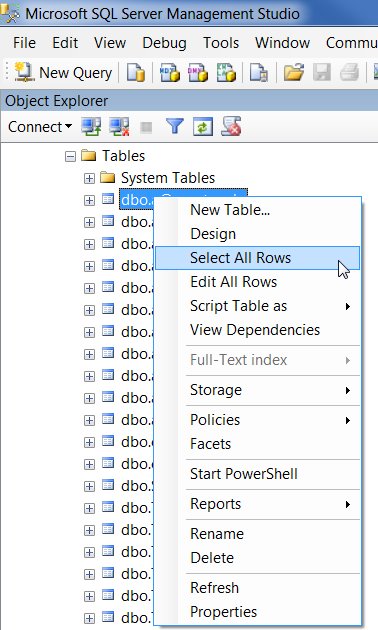Choose Facets from the context menu
The image size is (378, 630).
(257, 444)
